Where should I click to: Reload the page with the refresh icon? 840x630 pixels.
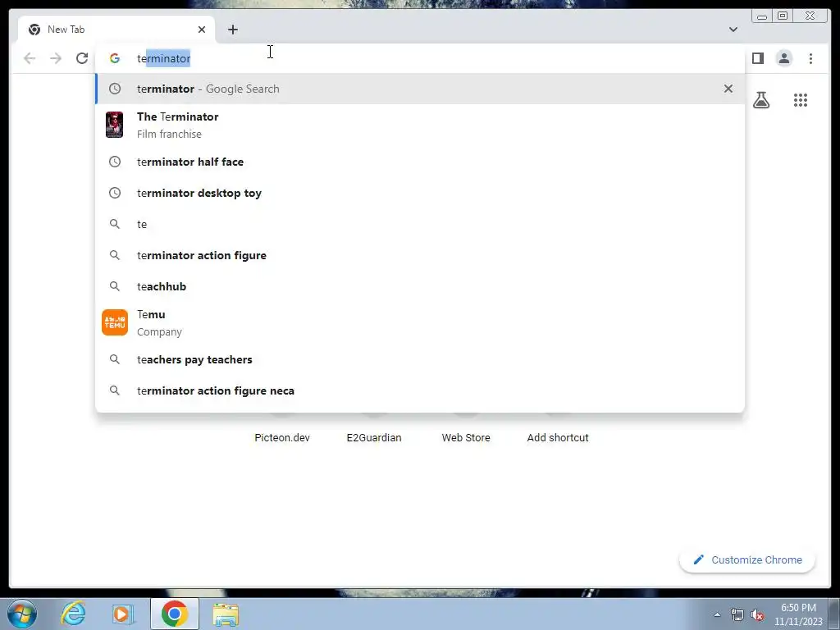point(81,58)
